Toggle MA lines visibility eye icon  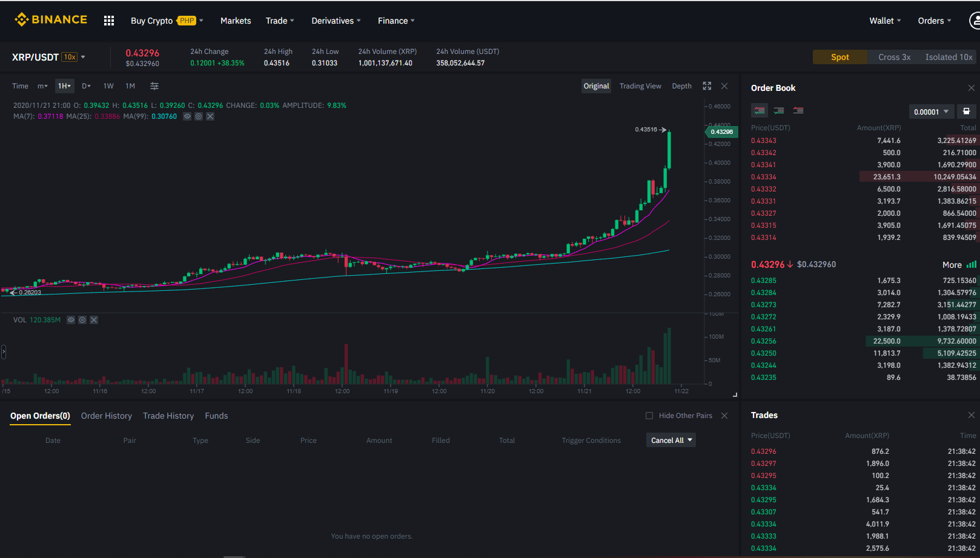pos(187,116)
